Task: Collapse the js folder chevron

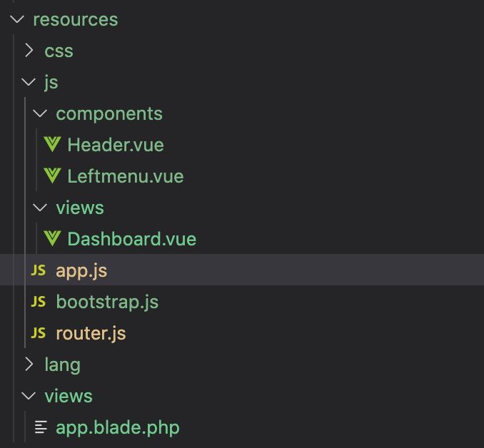Action: pos(29,82)
